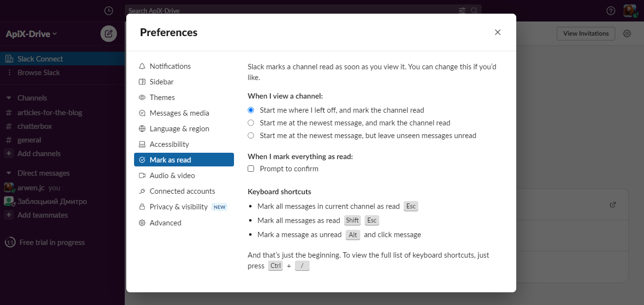Close the Preferences dialog
The width and height of the screenshot is (644, 305).
tap(497, 32)
